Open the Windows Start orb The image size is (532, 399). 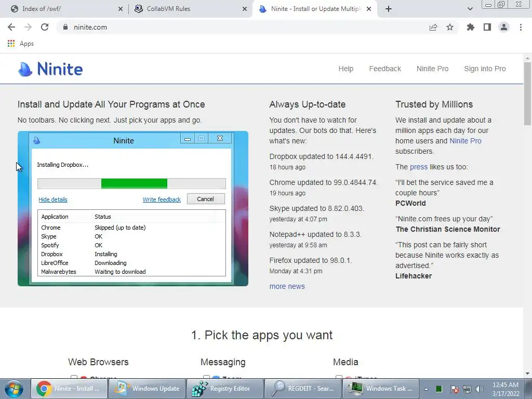[14, 389]
